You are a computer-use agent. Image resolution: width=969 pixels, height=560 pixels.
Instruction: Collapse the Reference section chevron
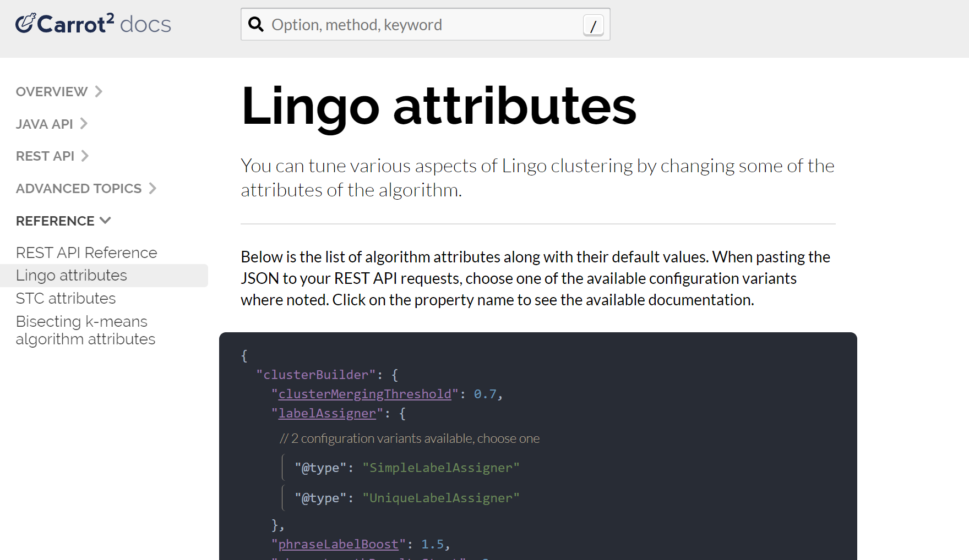[x=105, y=221]
